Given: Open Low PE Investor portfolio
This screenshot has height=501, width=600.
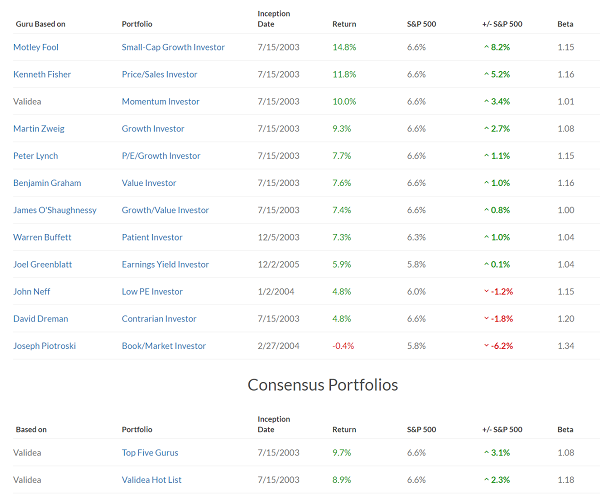Looking at the screenshot, I should tap(152, 292).
